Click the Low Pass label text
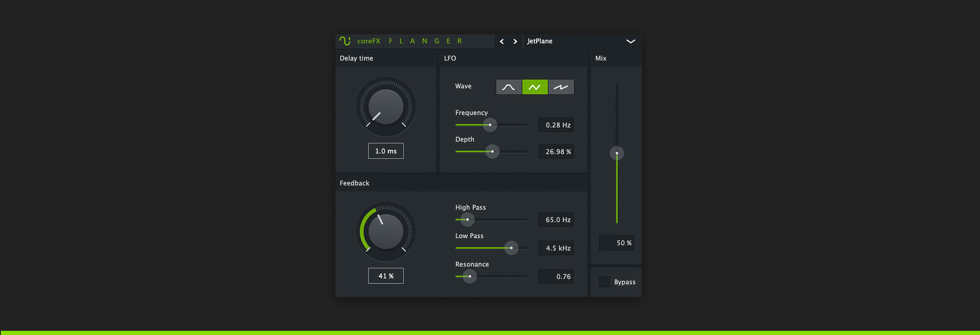Viewport: 980px width, 335px height. (x=469, y=236)
